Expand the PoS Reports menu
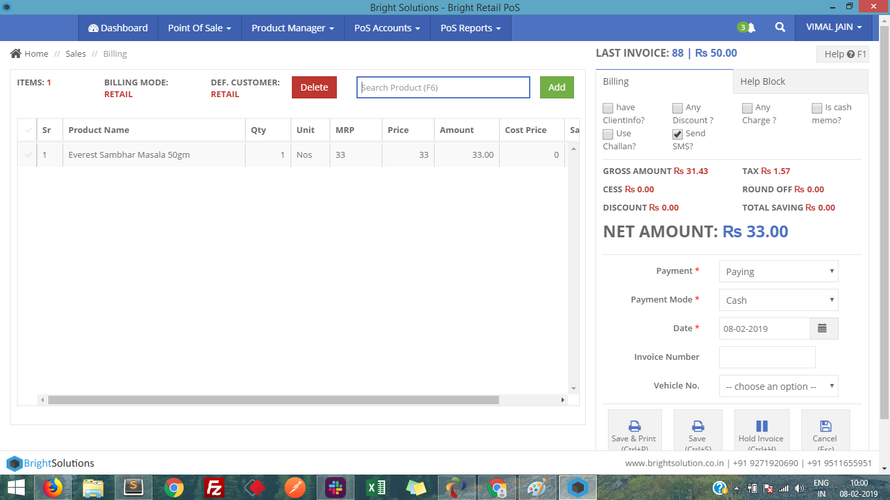The height and width of the screenshot is (500, 890). 471,28
